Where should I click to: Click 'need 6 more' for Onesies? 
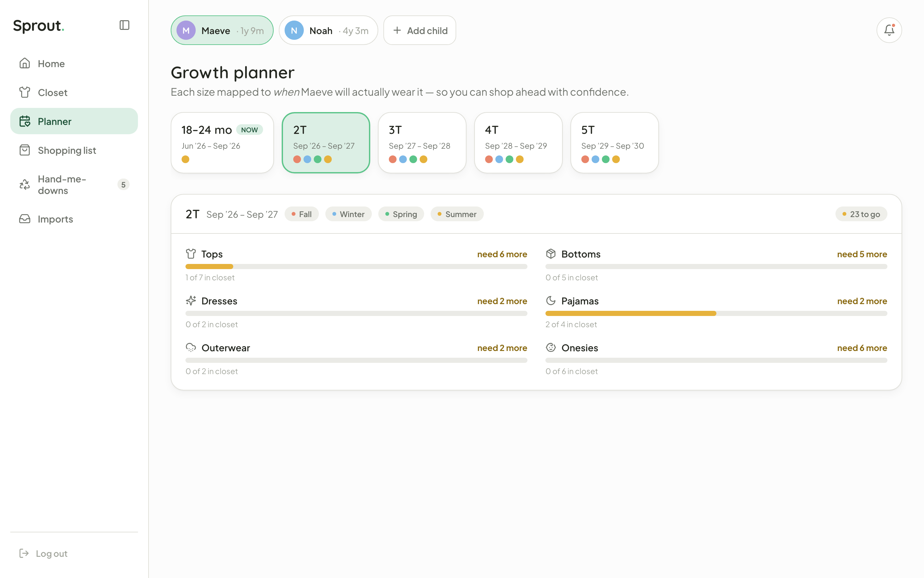(862, 348)
